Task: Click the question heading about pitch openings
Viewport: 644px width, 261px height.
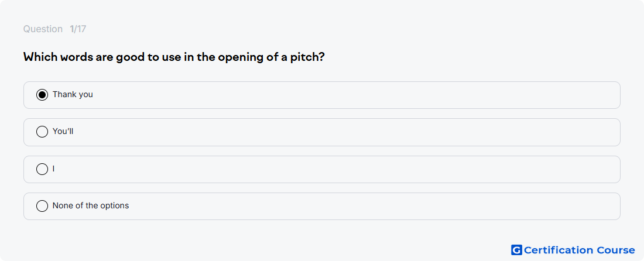Action: pos(174,57)
